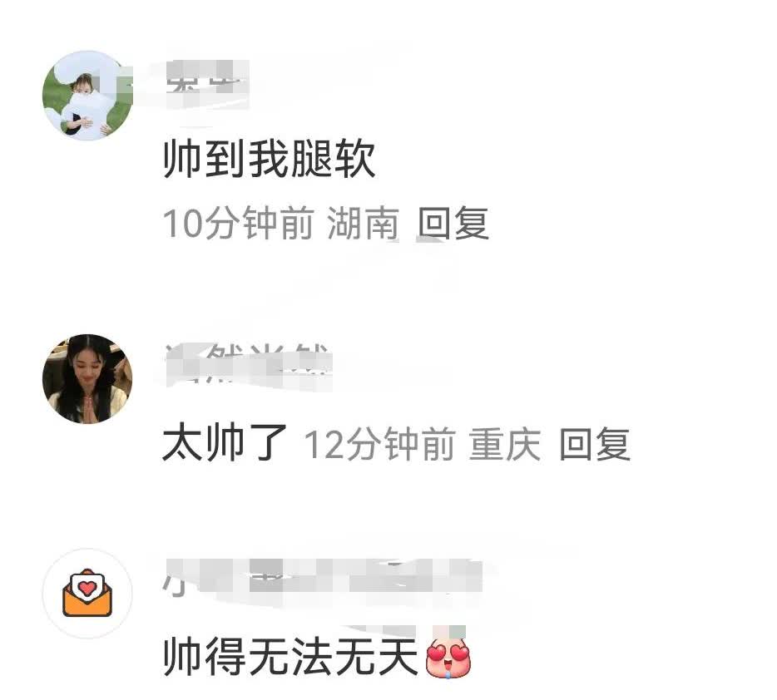Open the blurred username above 帅到我腿软
Image resolution: width=777 pixels, height=700 pixels.
point(207,83)
